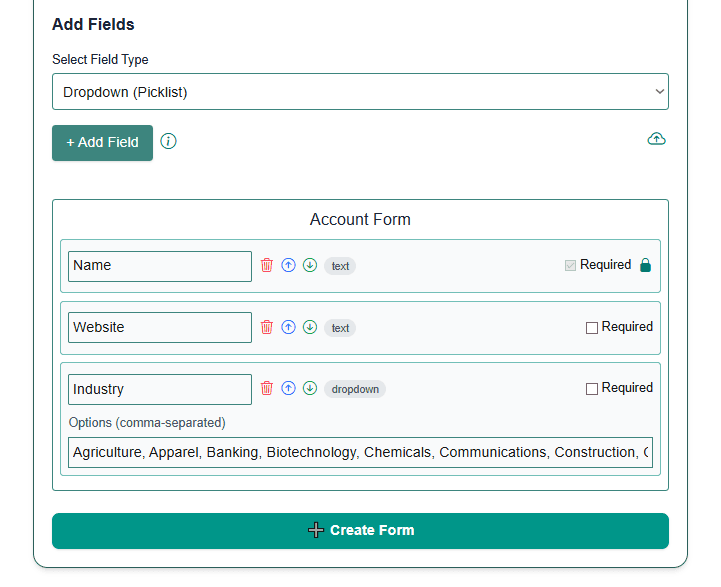Screen dimensions: 721x587
Task: Click the Industry options comma-separated input
Action: coord(360,452)
